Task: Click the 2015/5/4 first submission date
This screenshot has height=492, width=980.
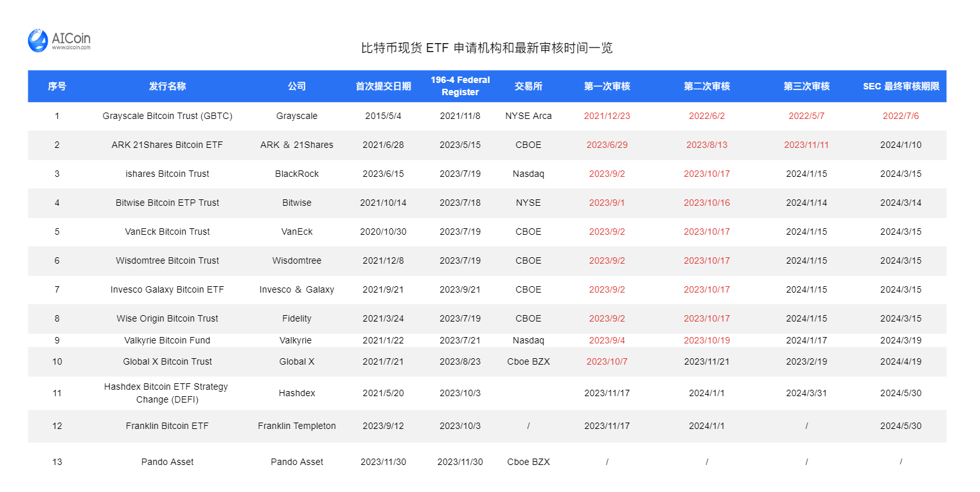Action: coord(383,116)
